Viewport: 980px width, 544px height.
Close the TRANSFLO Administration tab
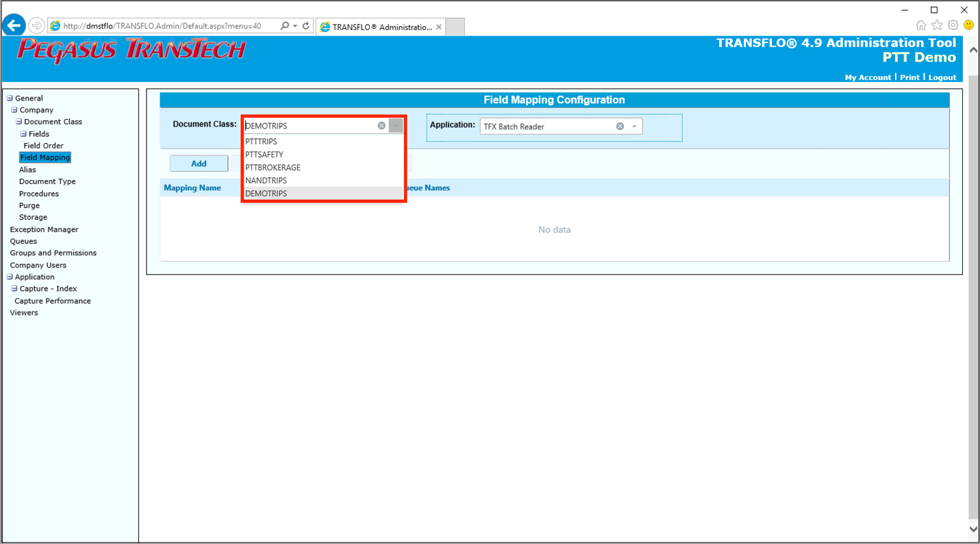[439, 27]
